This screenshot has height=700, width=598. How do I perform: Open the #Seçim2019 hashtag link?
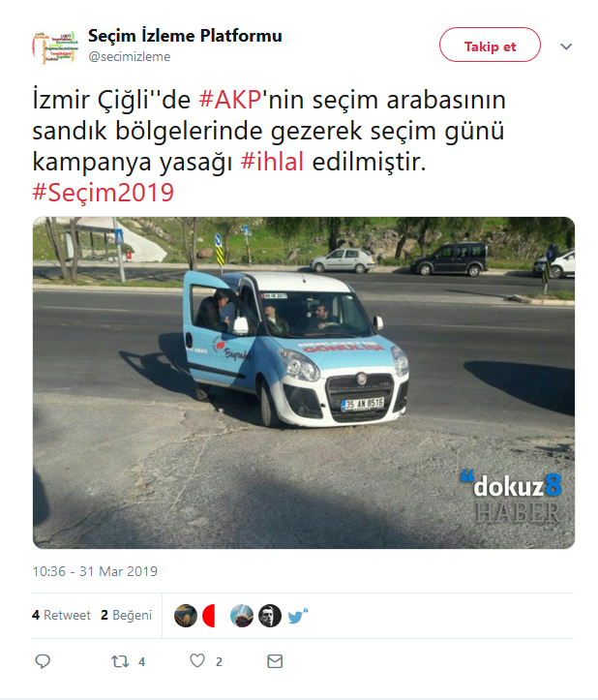click(104, 193)
